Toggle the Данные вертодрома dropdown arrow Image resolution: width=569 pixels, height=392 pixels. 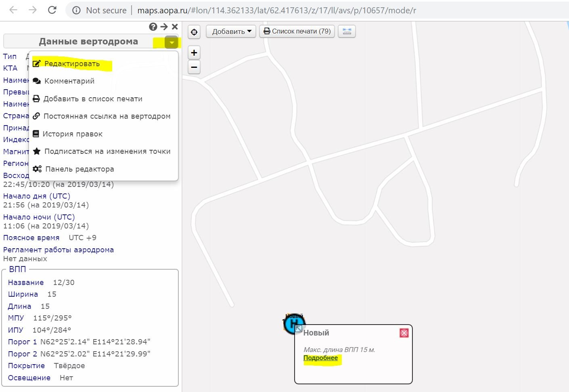coord(172,42)
